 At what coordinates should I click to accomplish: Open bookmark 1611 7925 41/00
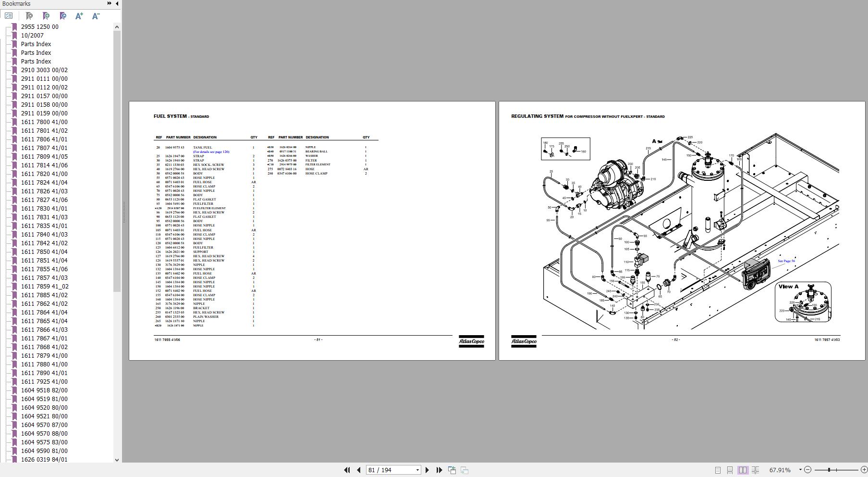pos(44,382)
